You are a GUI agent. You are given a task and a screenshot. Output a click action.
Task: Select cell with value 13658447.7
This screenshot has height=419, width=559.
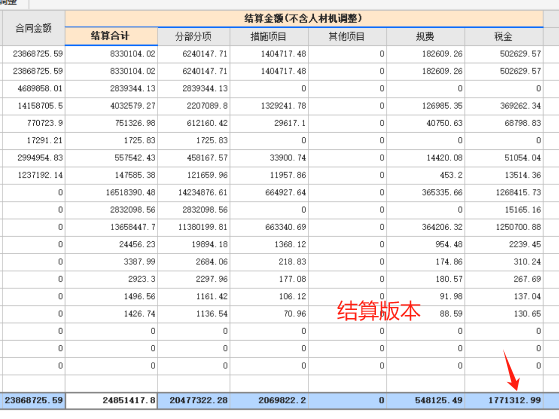pyautogui.click(x=111, y=227)
